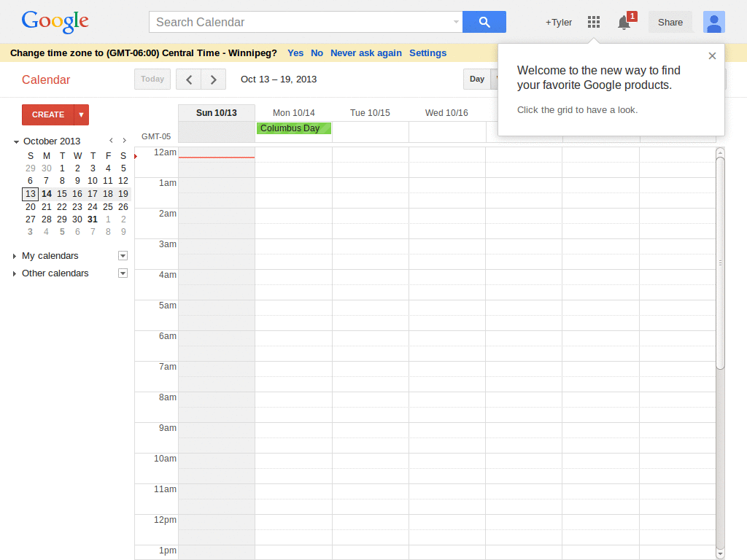The height and width of the screenshot is (560, 747).
Task: Click the calendar vertical scrollbar thumb
Action: 720,262
